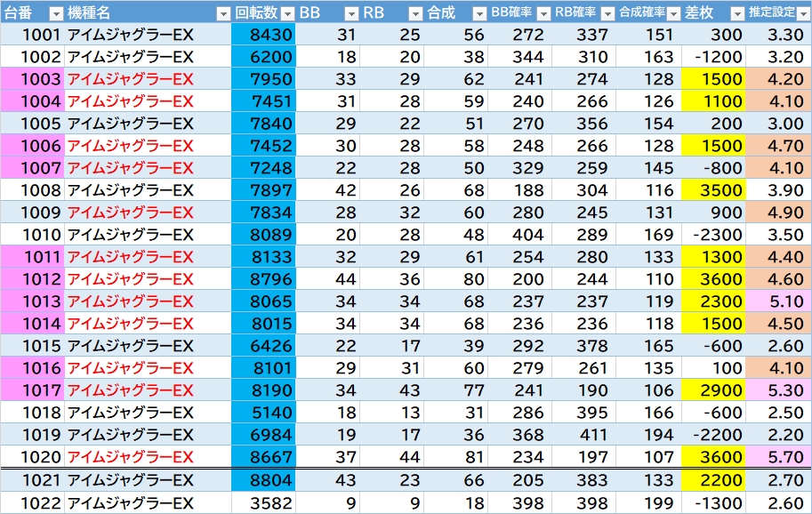Click the machine name in row 1008
Image resolution: width=812 pixels, height=514 pixels.
(x=131, y=190)
